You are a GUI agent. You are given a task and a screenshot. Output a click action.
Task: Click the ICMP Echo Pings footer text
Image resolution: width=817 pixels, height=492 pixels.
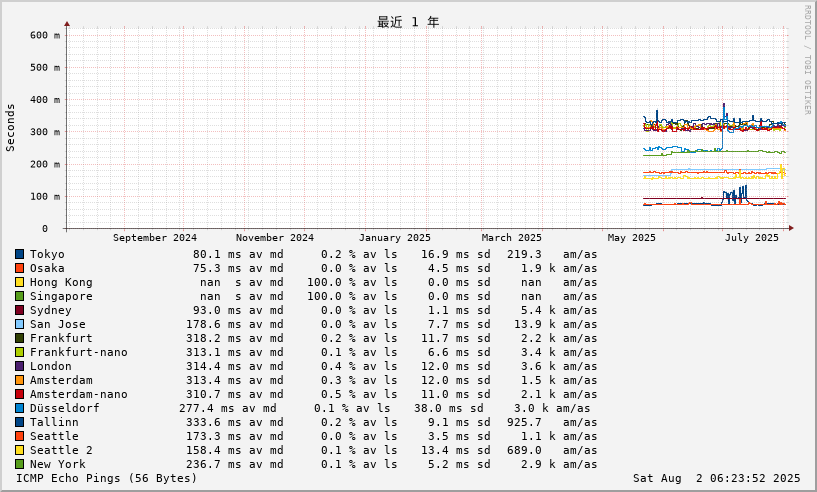[106, 478]
